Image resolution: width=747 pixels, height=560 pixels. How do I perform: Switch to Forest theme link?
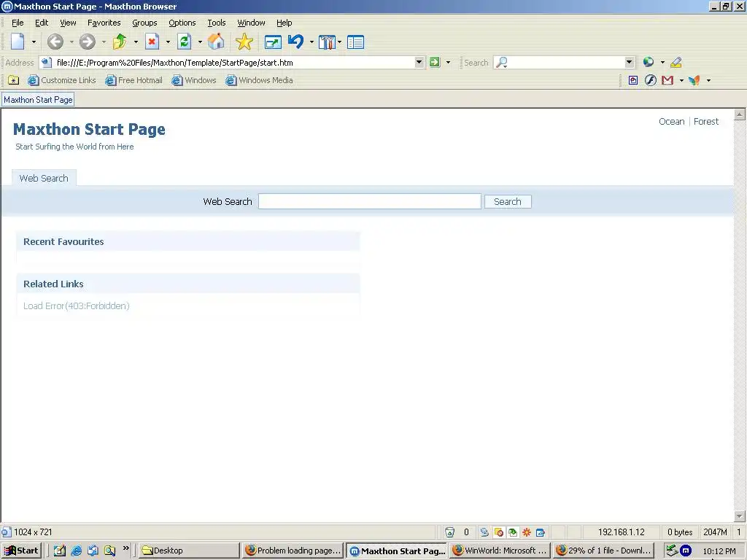click(x=706, y=122)
